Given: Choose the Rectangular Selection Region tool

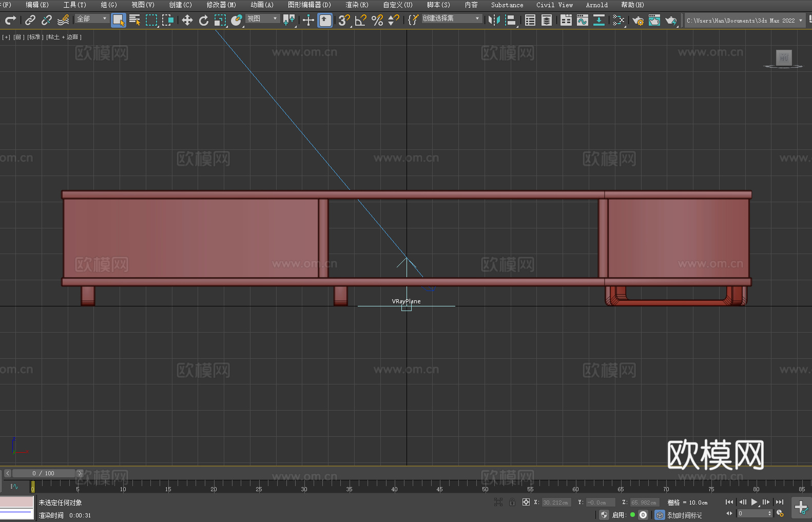Looking at the screenshot, I should [151, 20].
